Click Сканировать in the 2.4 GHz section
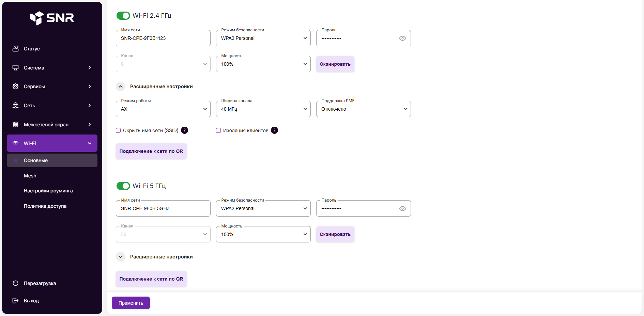This screenshot has width=644, height=316. tap(335, 64)
